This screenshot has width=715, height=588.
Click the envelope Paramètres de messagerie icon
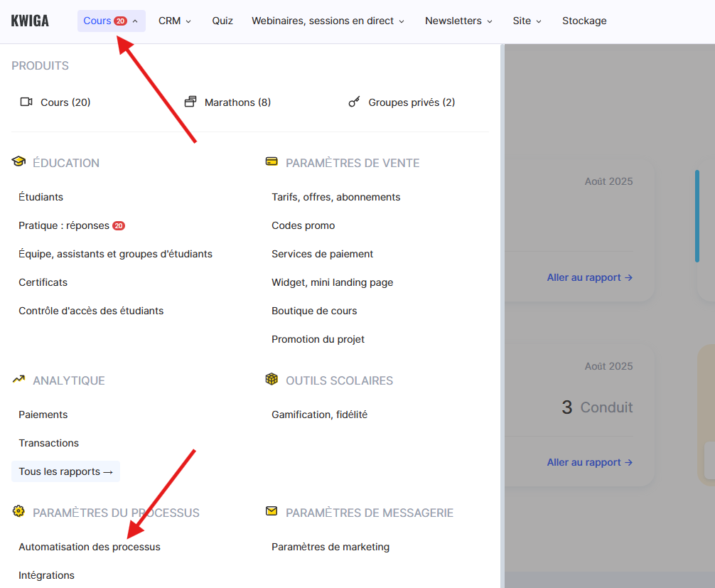coord(272,511)
